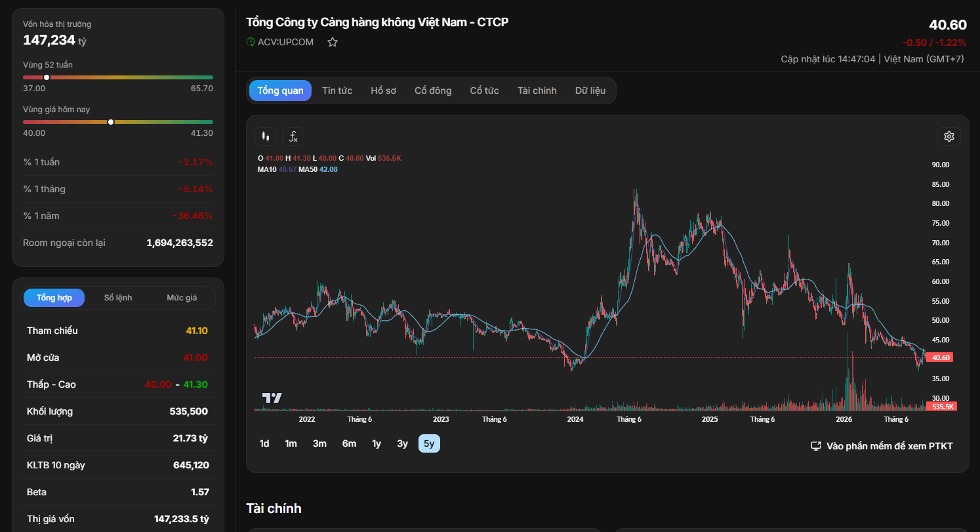The height and width of the screenshot is (532, 980).
Task: Click the -5.14% one-month change
Action: [195, 189]
